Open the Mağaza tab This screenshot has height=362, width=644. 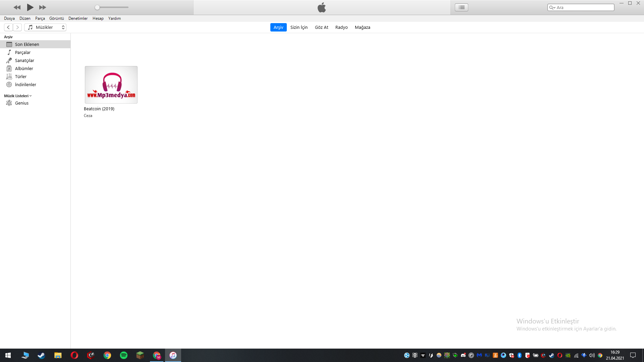(x=362, y=27)
